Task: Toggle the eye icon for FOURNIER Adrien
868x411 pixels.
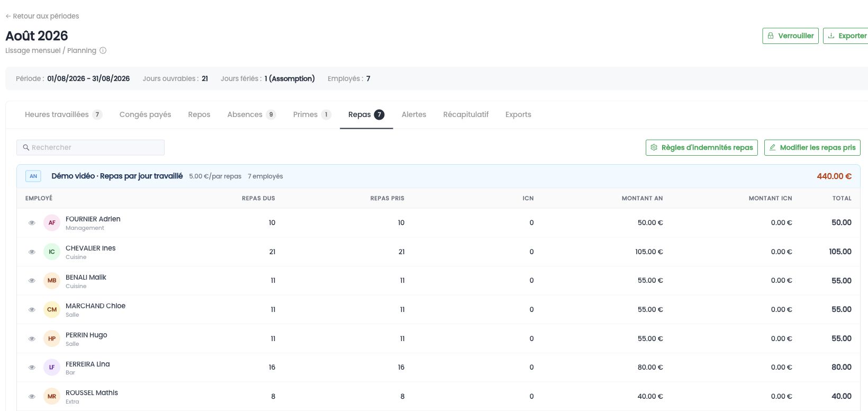Action: (32, 223)
